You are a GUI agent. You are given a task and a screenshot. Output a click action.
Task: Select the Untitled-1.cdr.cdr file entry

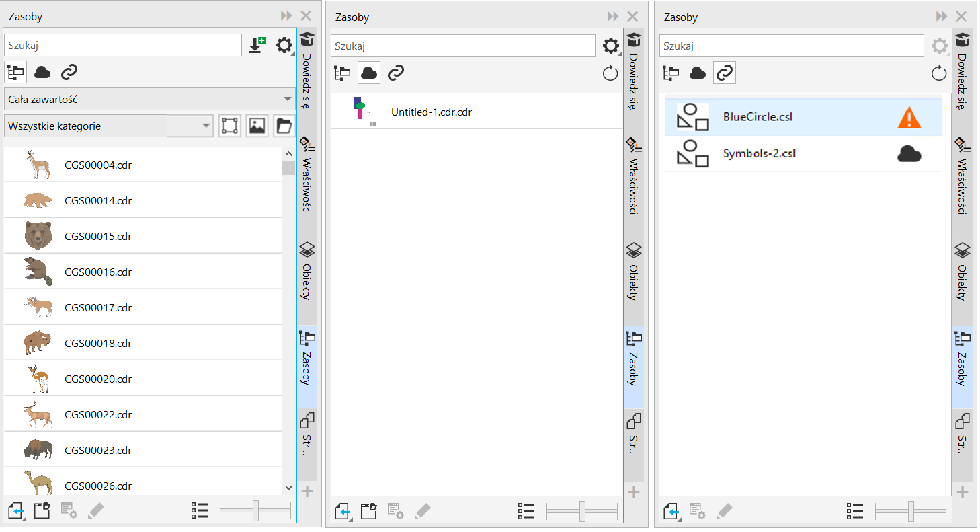[432, 112]
